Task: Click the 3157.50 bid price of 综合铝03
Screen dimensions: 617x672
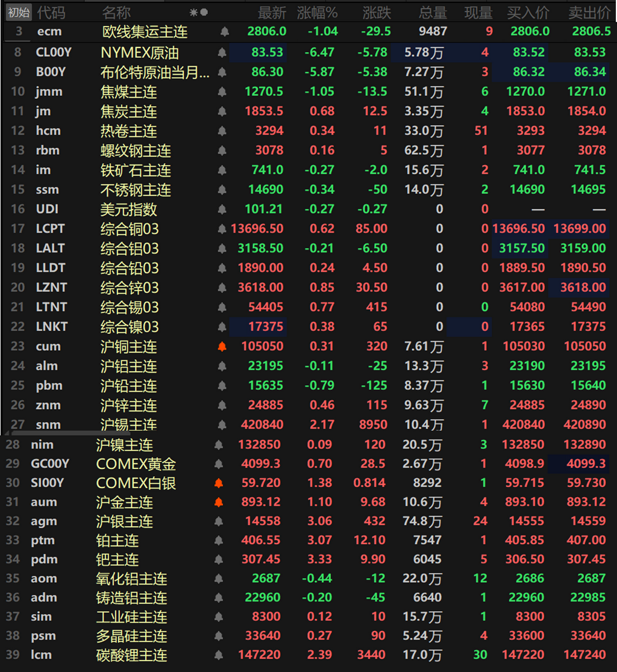Action: click(x=522, y=248)
